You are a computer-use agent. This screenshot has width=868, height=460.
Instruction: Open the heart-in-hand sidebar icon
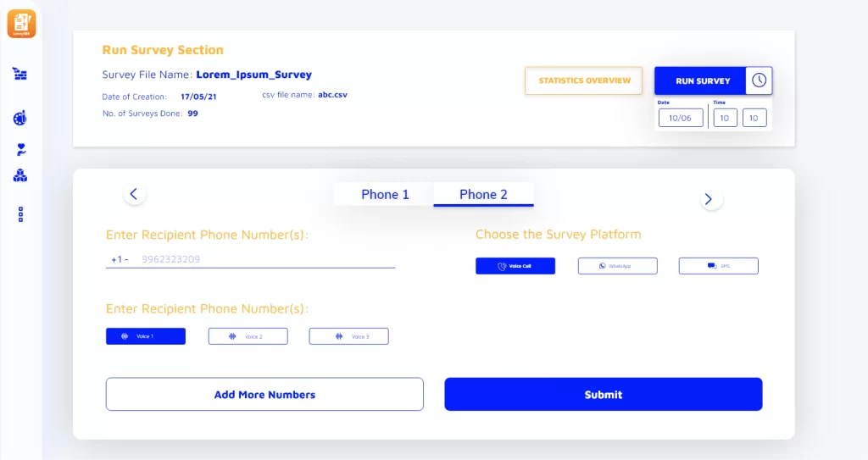21,149
